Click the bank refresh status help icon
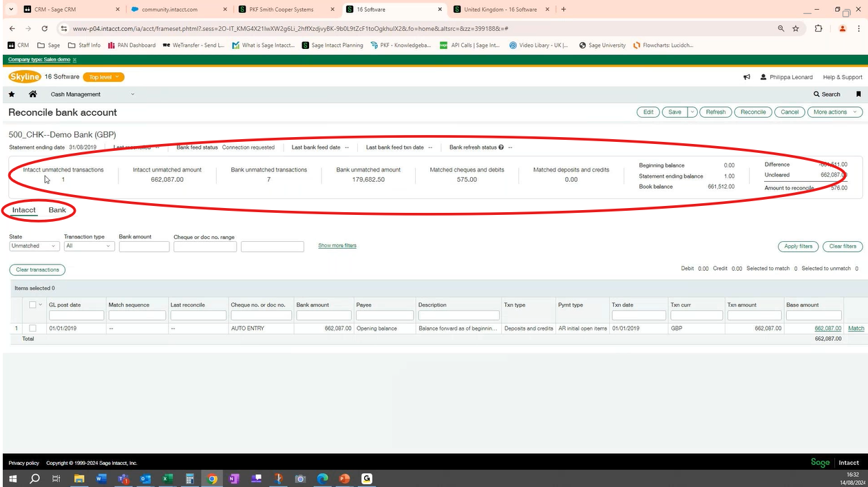 point(501,147)
